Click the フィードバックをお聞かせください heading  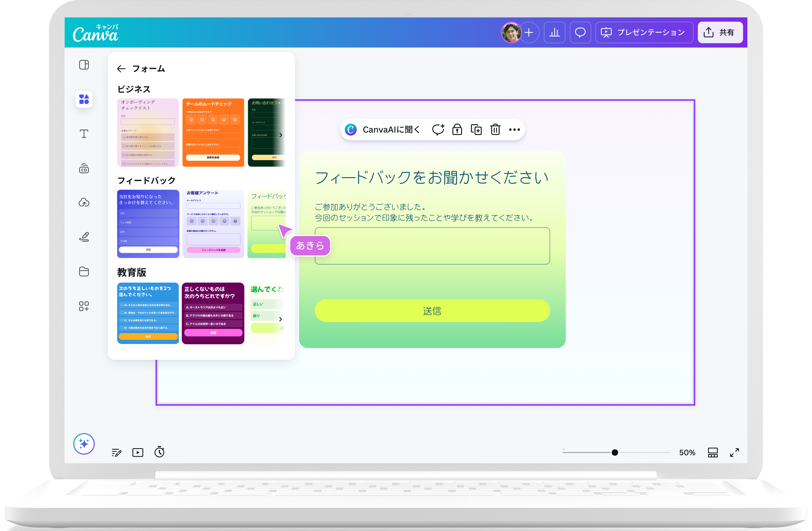pos(432,177)
